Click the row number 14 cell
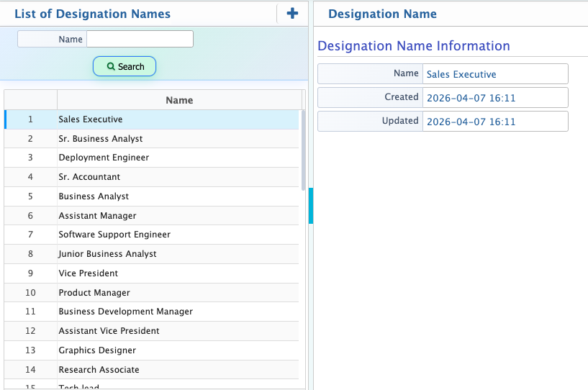 (x=30, y=370)
